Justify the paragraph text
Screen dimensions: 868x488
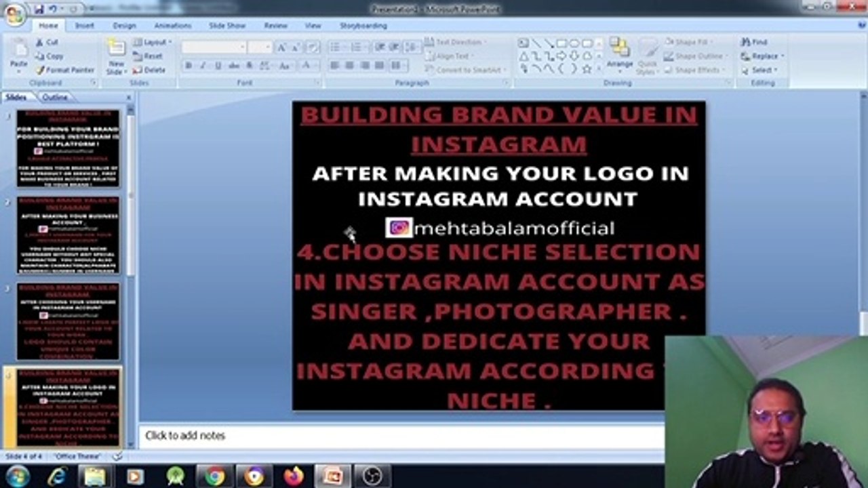(x=380, y=66)
